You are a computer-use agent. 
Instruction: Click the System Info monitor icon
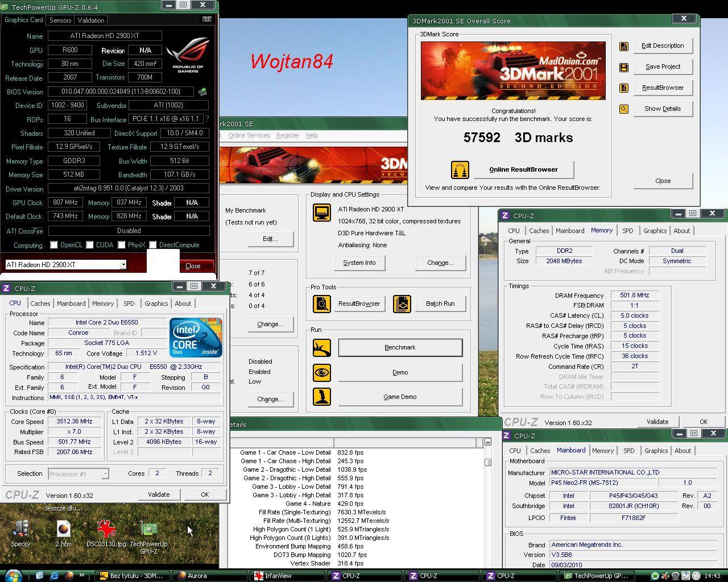coord(322,213)
